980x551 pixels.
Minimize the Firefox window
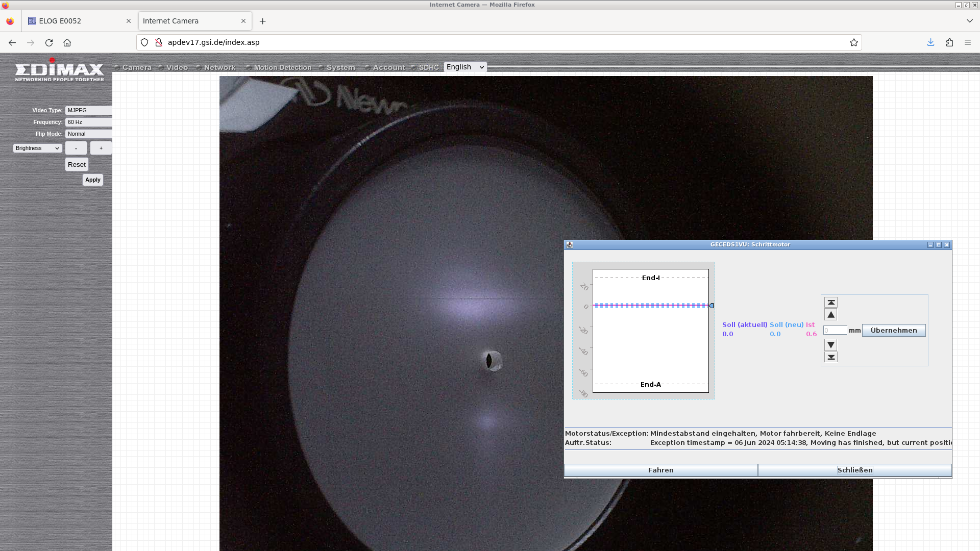[958, 5]
